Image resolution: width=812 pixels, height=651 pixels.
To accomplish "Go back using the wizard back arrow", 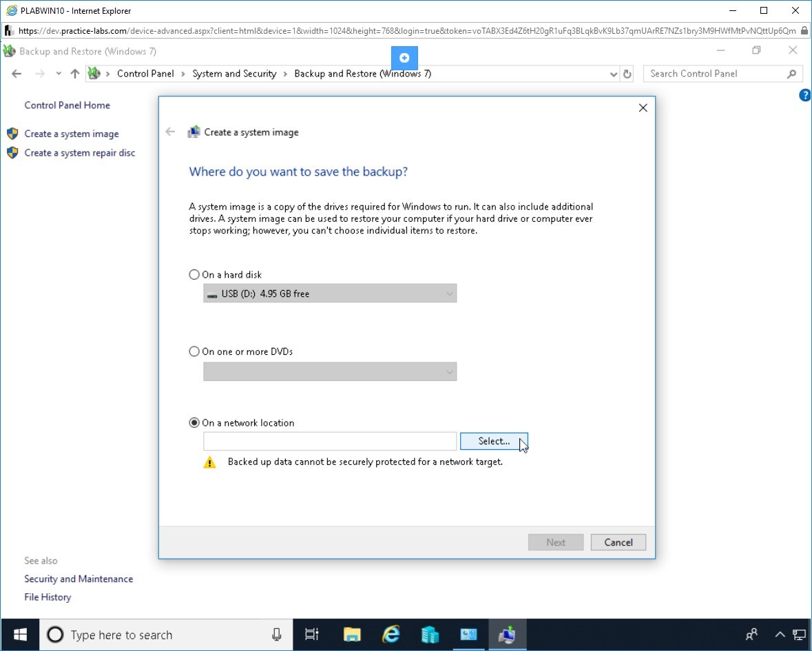I will pyautogui.click(x=170, y=132).
